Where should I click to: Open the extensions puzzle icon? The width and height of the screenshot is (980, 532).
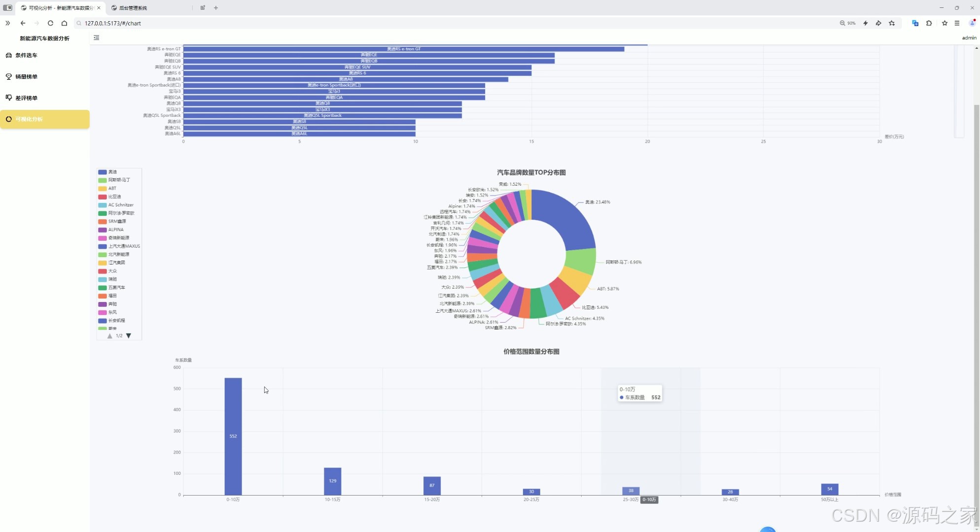tap(929, 23)
